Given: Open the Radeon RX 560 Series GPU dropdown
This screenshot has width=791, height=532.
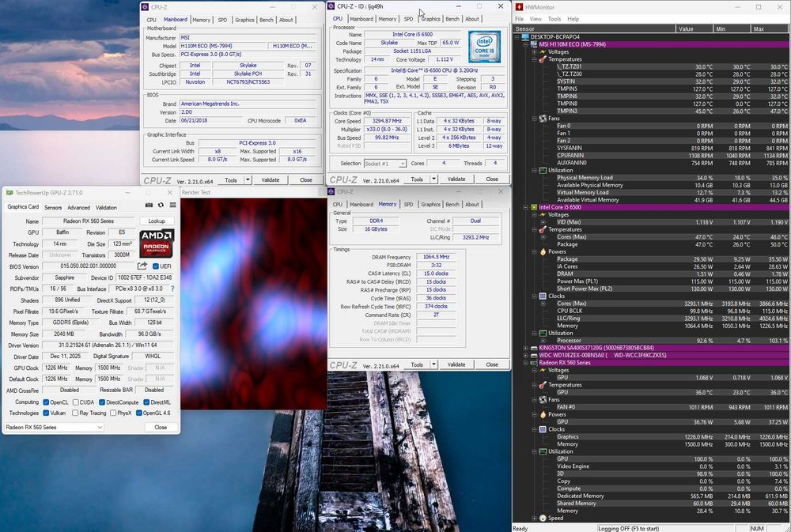Looking at the screenshot, I should [54, 427].
